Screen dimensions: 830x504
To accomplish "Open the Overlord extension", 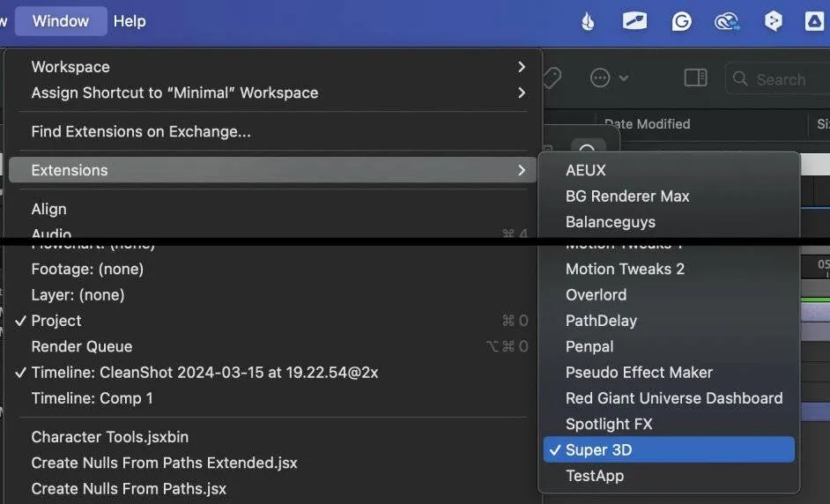I will pyautogui.click(x=669, y=295).
